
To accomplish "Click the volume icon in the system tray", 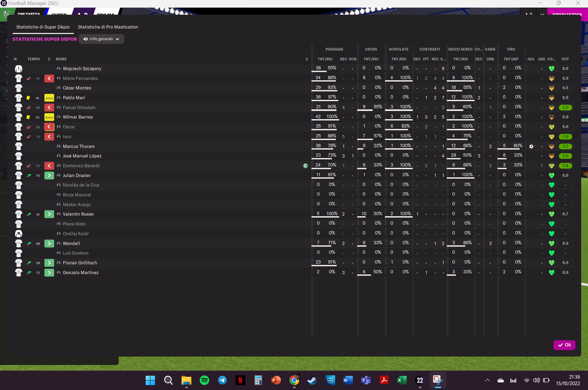I will tap(537, 380).
